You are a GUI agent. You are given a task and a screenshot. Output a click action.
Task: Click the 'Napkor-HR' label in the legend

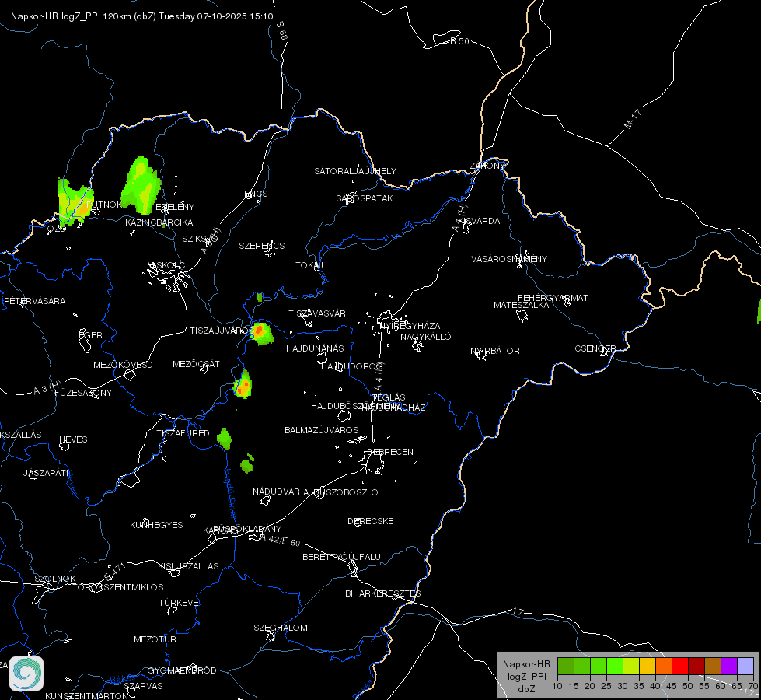[526, 664]
